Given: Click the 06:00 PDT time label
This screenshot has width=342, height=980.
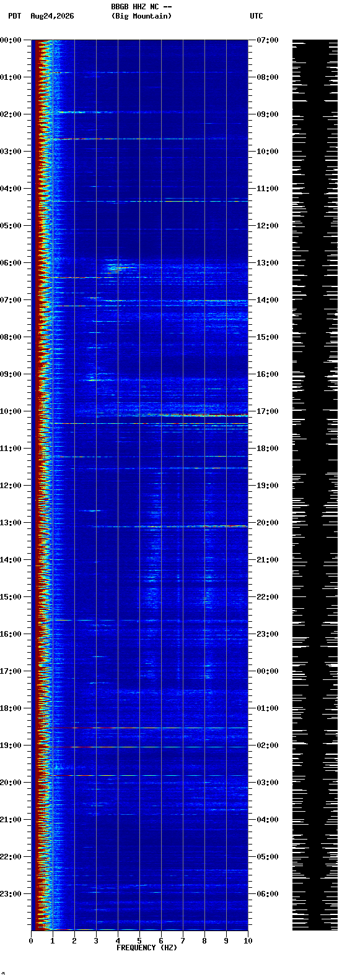Looking at the screenshot, I should (x=11, y=263).
